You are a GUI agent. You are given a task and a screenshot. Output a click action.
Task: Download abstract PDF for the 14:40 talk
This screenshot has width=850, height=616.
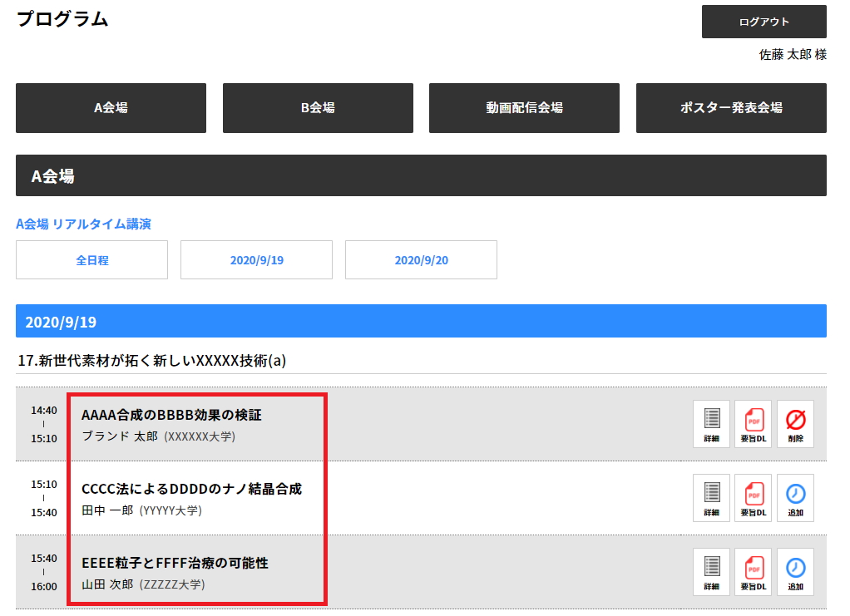click(753, 424)
